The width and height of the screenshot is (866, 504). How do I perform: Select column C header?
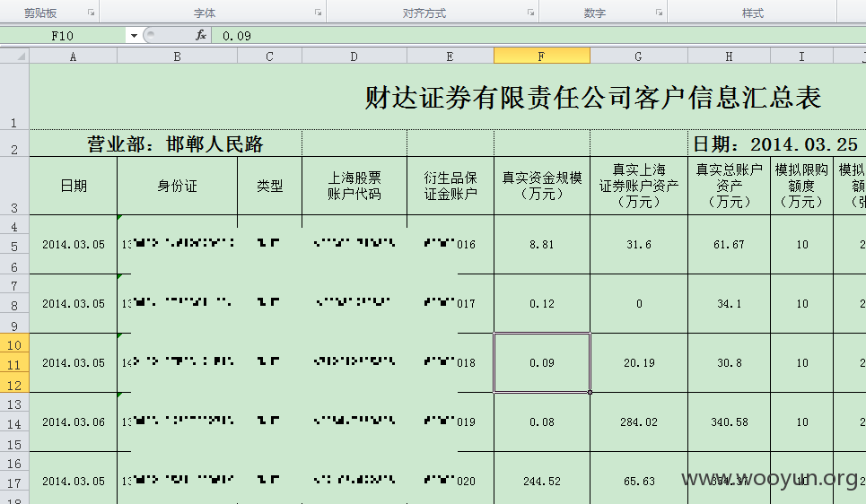tap(269, 56)
